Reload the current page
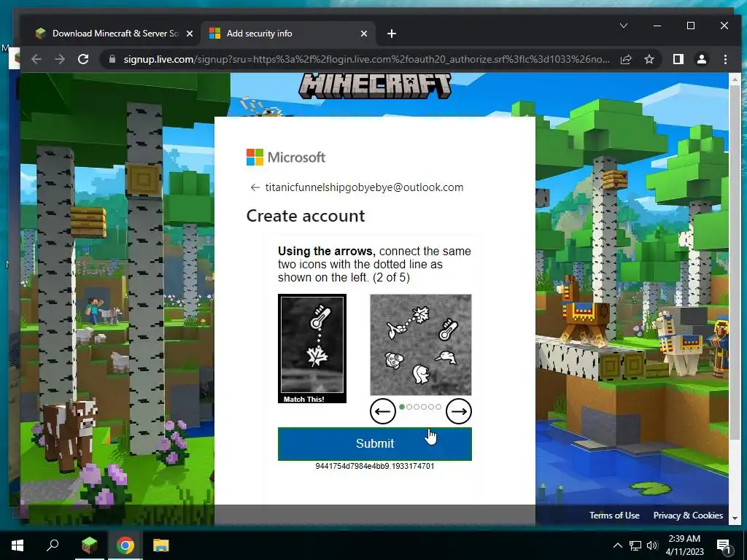Image resolution: width=747 pixels, height=560 pixels. 83,59
